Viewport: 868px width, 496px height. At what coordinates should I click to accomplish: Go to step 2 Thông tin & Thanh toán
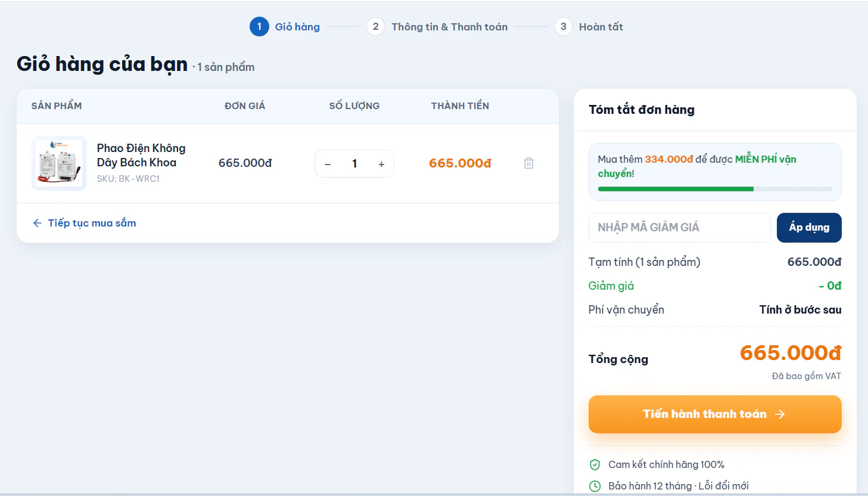pos(437,27)
